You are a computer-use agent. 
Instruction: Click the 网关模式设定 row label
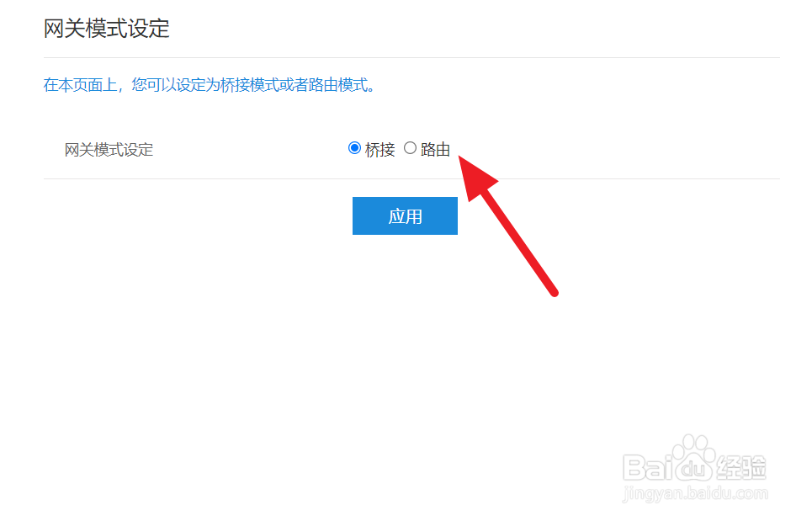[109, 150]
